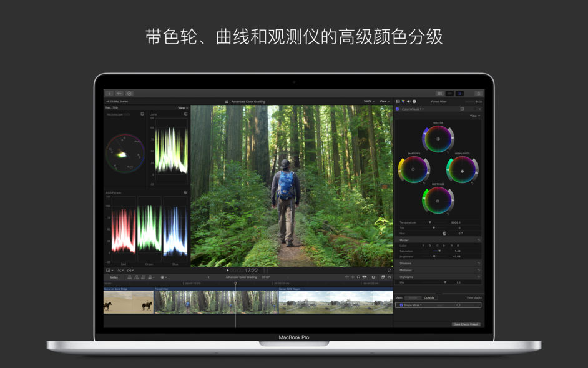Open the RGB Parade panel settings icon
588x368 pixels.
coord(185,192)
